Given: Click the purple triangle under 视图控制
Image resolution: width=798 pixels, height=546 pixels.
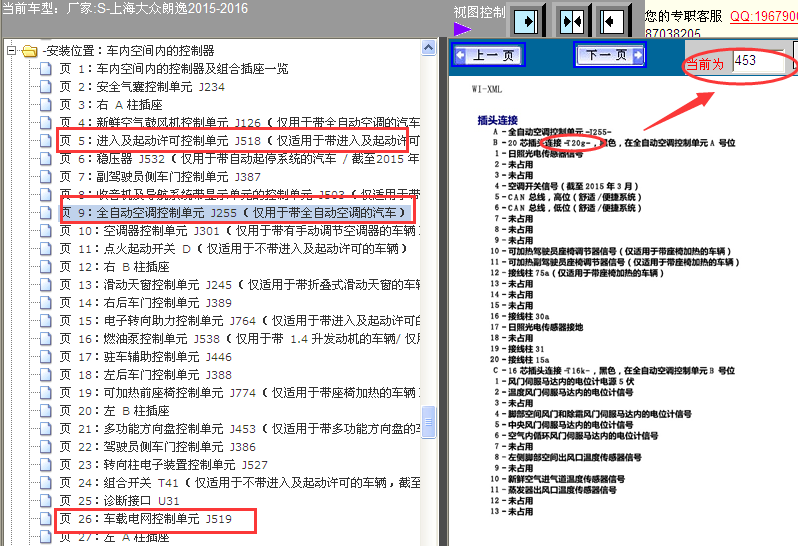Looking at the screenshot, I should click(462, 30).
